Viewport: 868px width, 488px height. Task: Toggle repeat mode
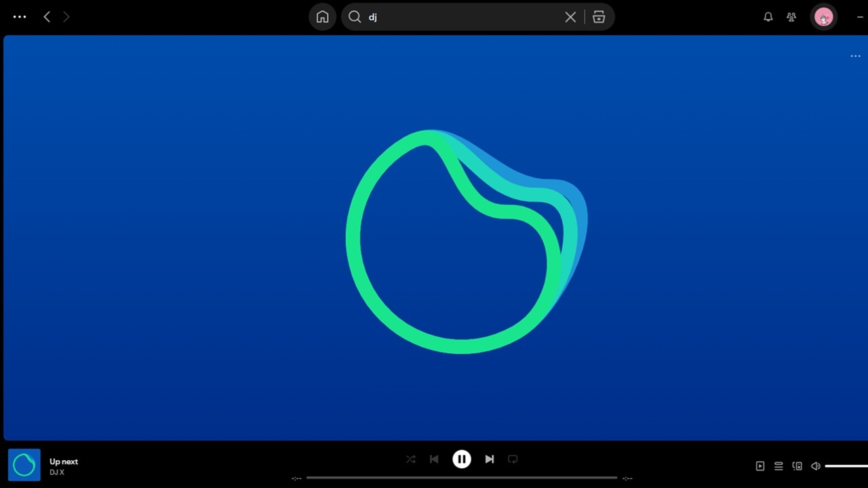tap(513, 459)
